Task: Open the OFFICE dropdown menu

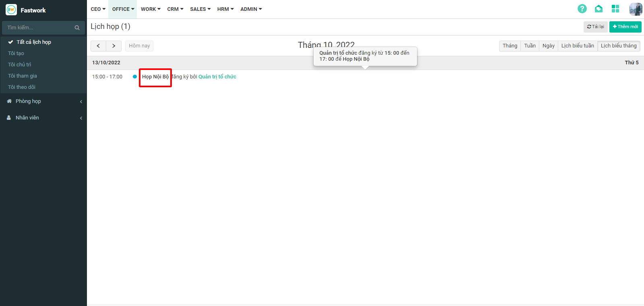Action: click(123, 9)
